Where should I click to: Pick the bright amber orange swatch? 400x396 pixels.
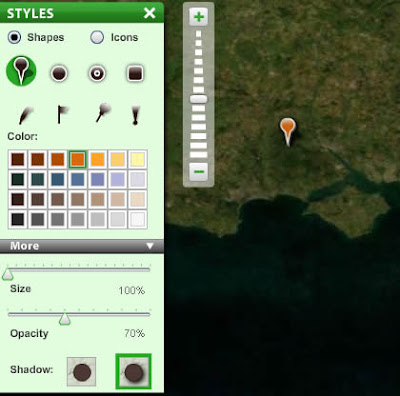[98, 159]
